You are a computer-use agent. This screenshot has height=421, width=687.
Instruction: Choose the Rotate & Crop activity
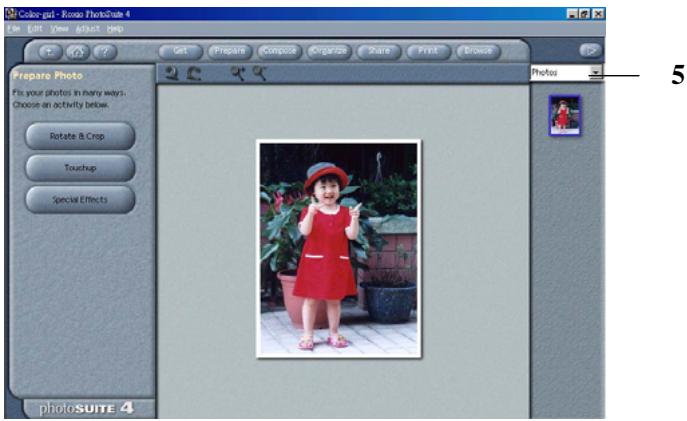(80, 136)
